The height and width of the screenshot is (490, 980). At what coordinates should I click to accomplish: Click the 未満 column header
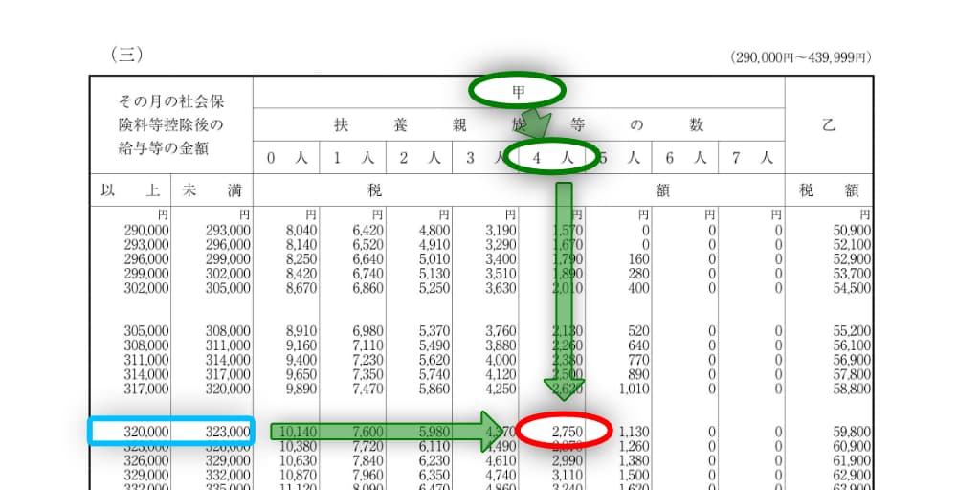[212, 191]
